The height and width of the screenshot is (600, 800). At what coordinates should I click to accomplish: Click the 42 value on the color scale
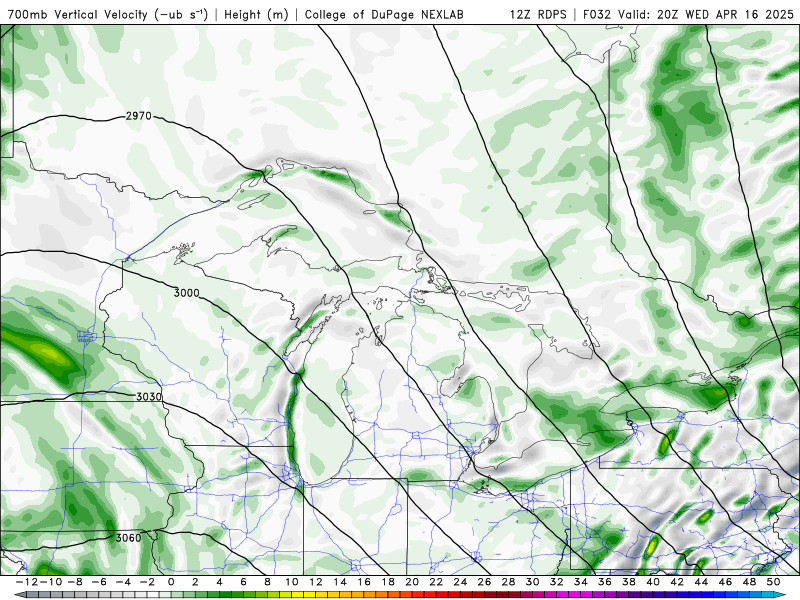pyautogui.click(x=677, y=582)
